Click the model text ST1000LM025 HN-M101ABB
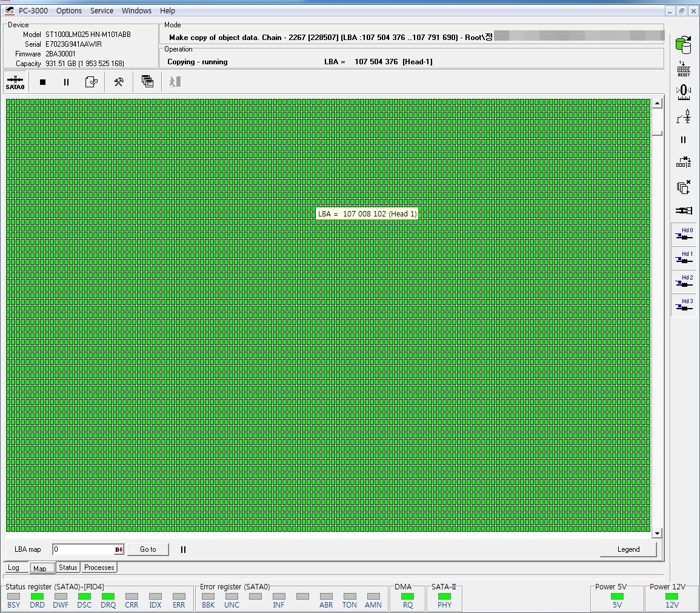700x613 pixels. (88, 35)
